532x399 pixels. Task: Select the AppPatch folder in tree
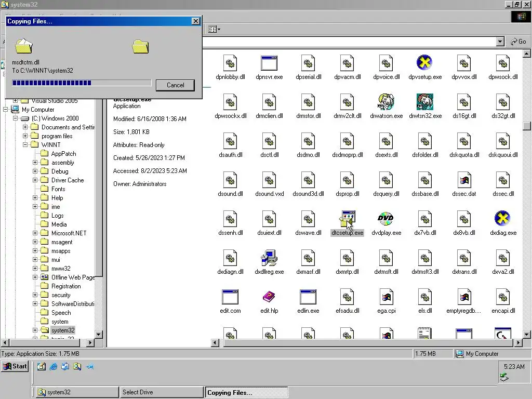pos(63,154)
